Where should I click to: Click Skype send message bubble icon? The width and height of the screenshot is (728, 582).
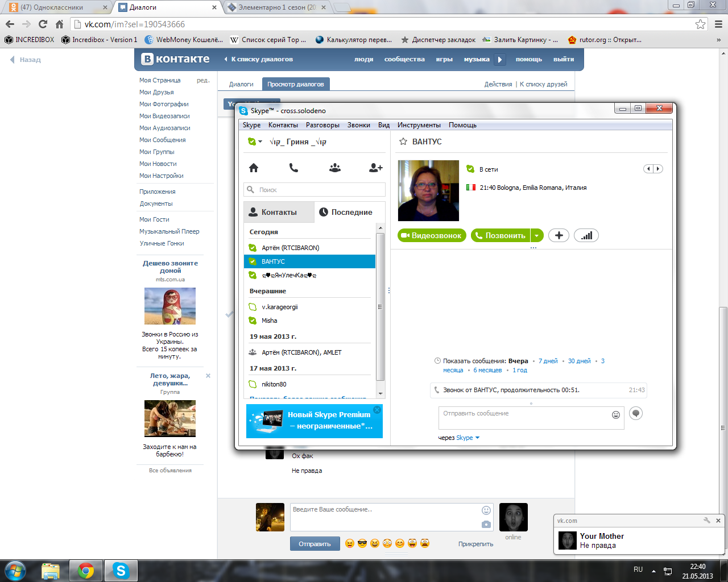click(636, 413)
